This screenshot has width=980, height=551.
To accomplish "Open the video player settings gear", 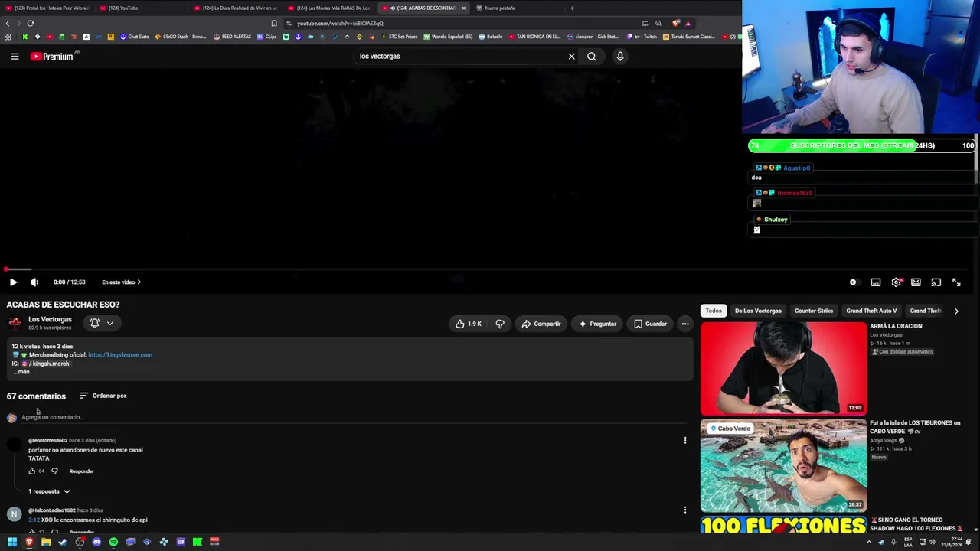I will 896,282.
